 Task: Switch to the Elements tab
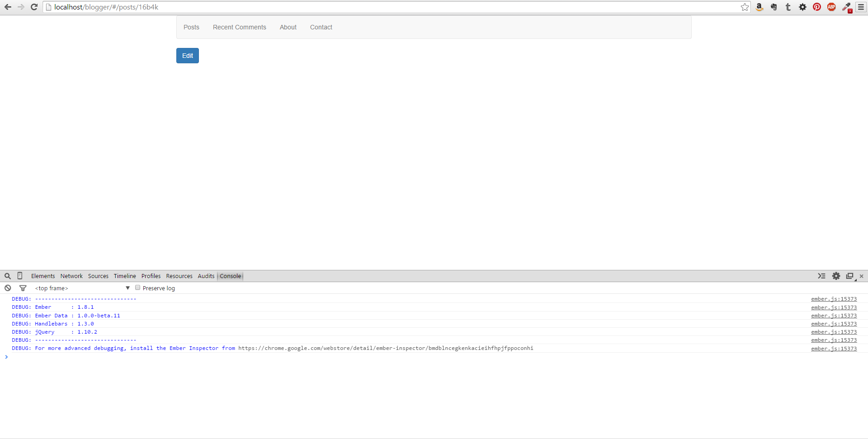coord(43,276)
